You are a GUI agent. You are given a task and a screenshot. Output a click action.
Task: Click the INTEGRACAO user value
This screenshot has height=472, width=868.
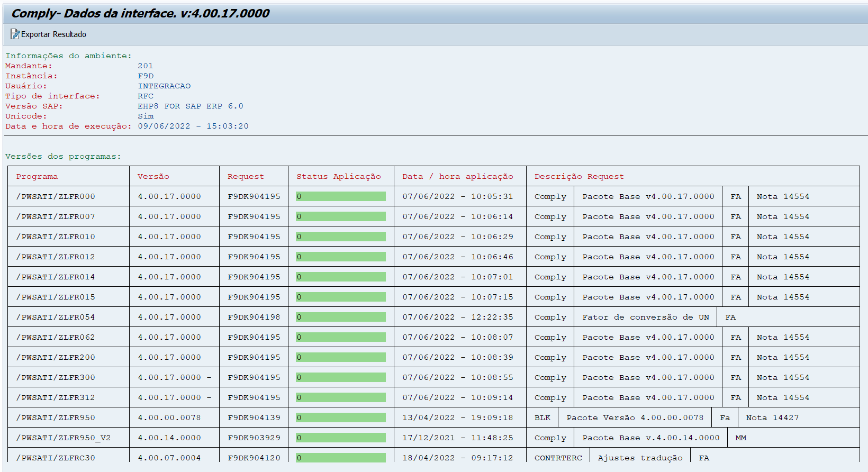tap(164, 86)
